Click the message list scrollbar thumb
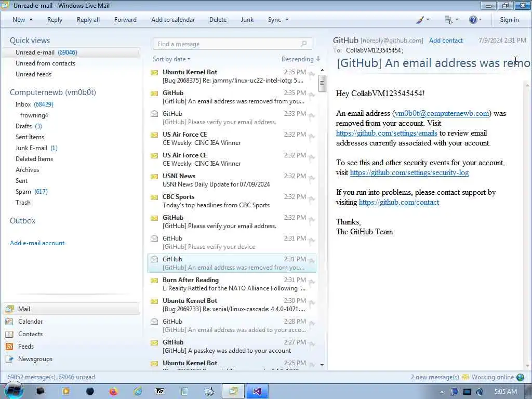The width and height of the screenshot is (532, 399). click(322, 83)
